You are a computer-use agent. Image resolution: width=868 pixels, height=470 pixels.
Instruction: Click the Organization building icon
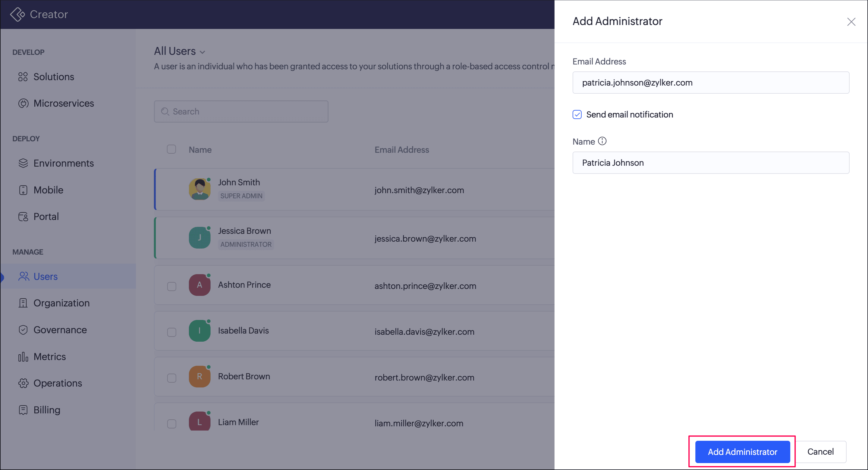point(23,303)
